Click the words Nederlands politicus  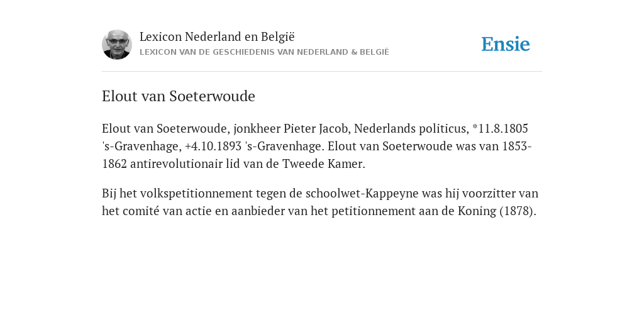pos(411,128)
